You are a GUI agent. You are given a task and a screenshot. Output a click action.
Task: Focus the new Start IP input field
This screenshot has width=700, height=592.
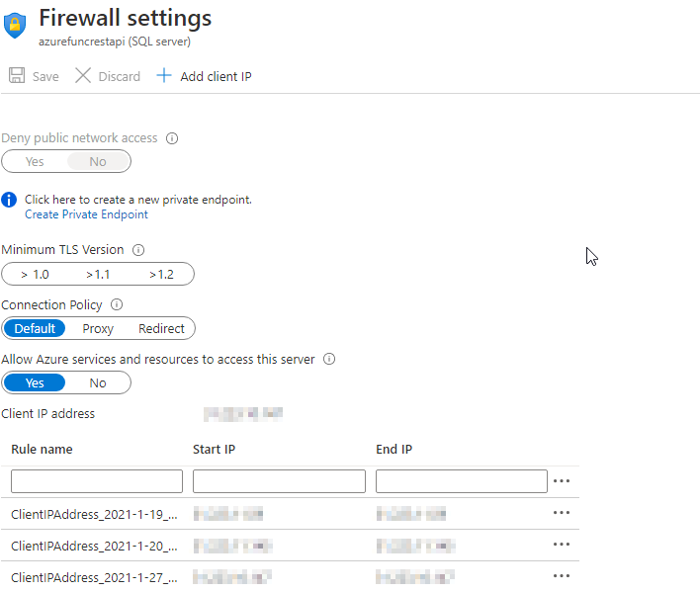279,481
